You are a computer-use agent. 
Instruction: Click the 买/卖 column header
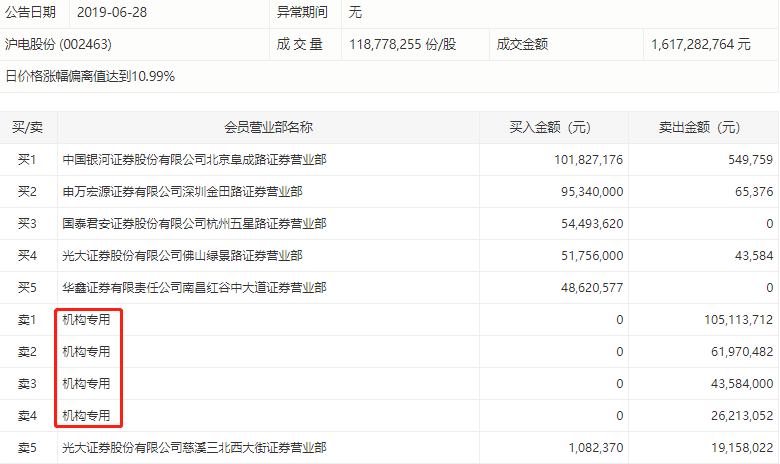point(27,127)
